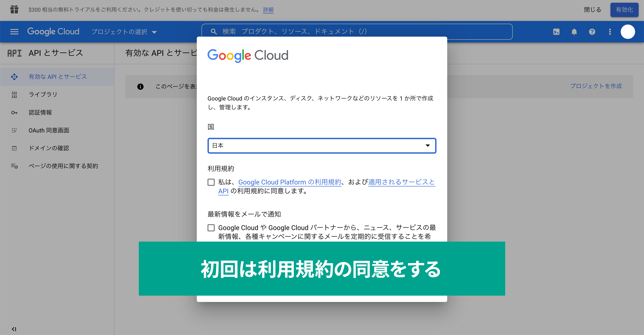The height and width of the screenshot is (335, 644).
Task: Agree to the 利用規約 checkbox
Action: point(211,182)
